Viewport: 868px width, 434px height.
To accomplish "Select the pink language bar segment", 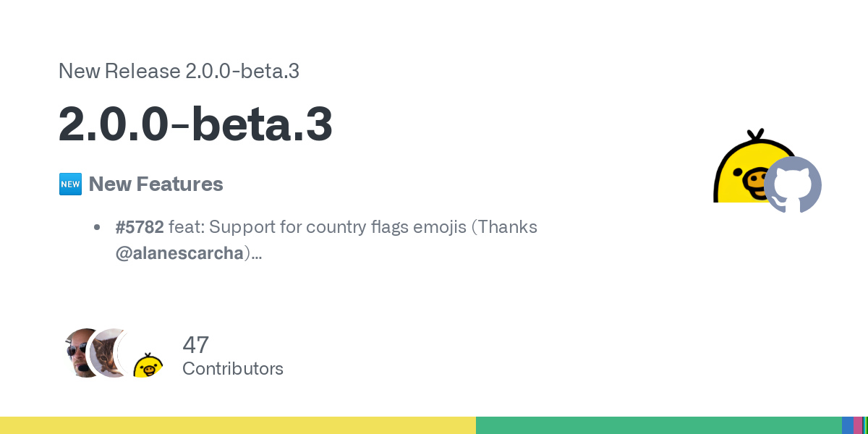I will [858, 425].
